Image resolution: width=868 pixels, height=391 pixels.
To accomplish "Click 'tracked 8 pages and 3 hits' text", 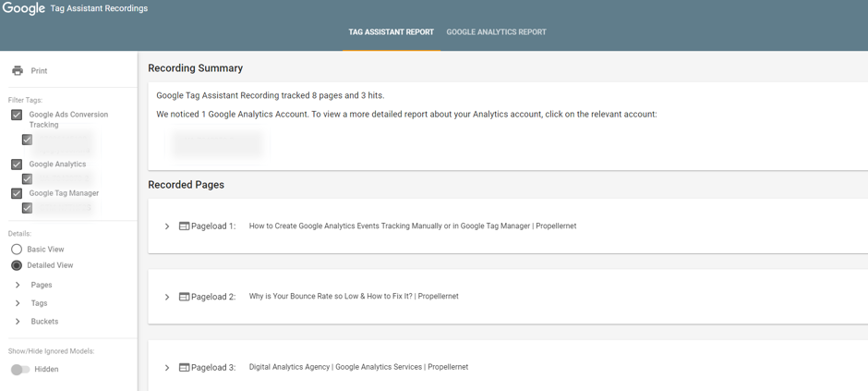I will (332, 95).
